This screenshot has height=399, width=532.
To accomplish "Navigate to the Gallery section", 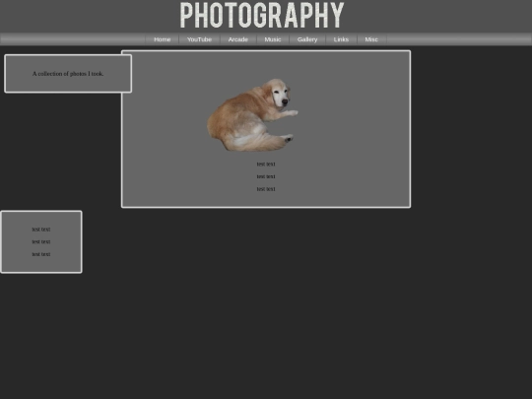I will (x=307, y=39).
